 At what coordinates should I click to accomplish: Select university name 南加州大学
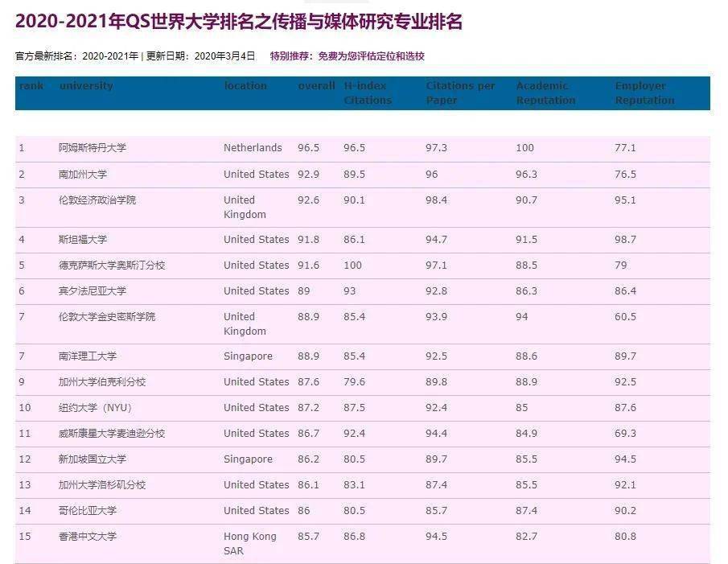83,175
